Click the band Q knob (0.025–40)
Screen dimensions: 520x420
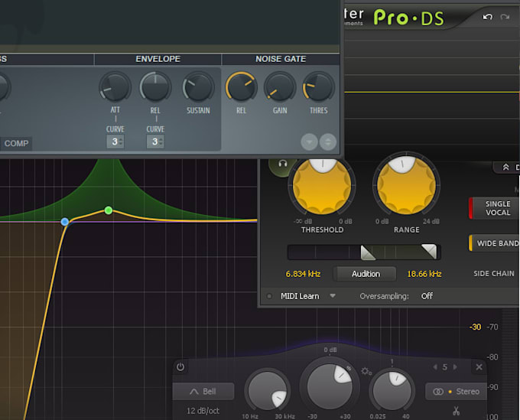(392, 390)
